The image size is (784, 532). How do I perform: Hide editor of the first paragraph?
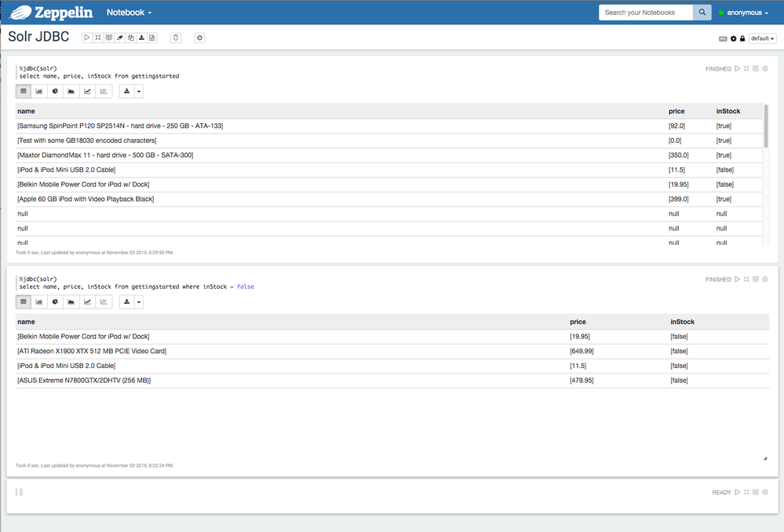point(746,68)
